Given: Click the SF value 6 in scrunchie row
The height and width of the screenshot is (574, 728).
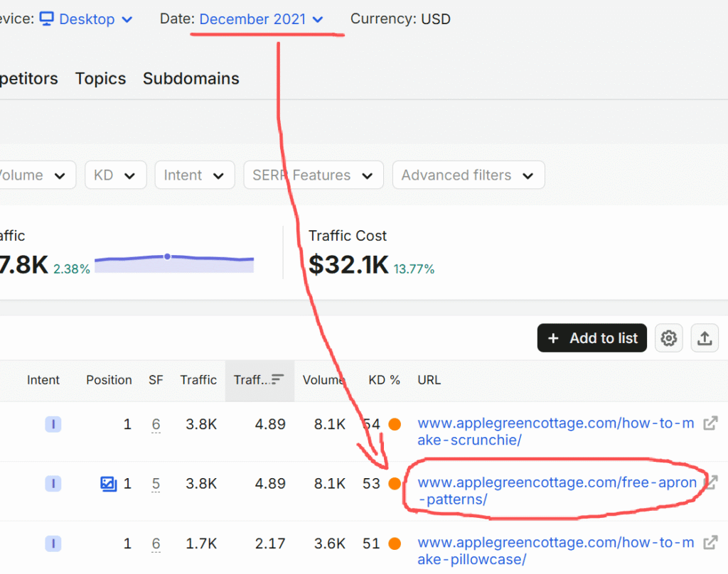Looking at the screenshot, I should click(156, 424).
